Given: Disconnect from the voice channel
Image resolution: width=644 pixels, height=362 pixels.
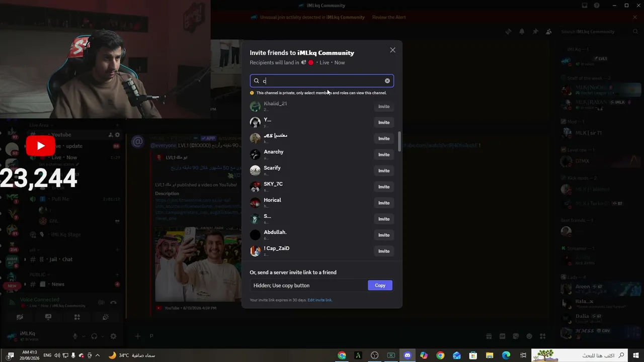Looking at the screenshot, I should [114, 303].
